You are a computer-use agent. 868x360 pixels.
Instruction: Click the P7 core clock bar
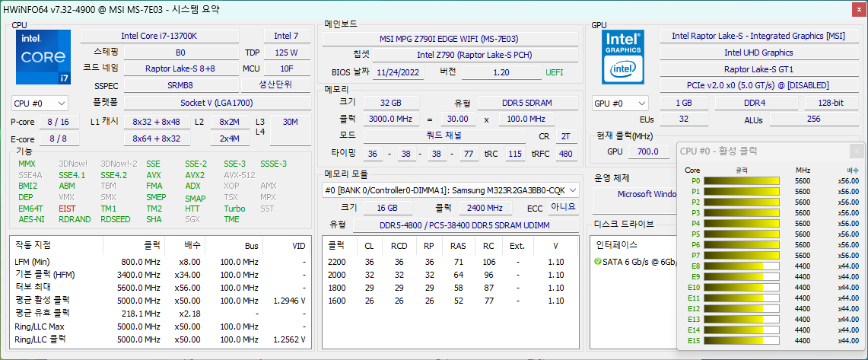click(x=741, y=255)
